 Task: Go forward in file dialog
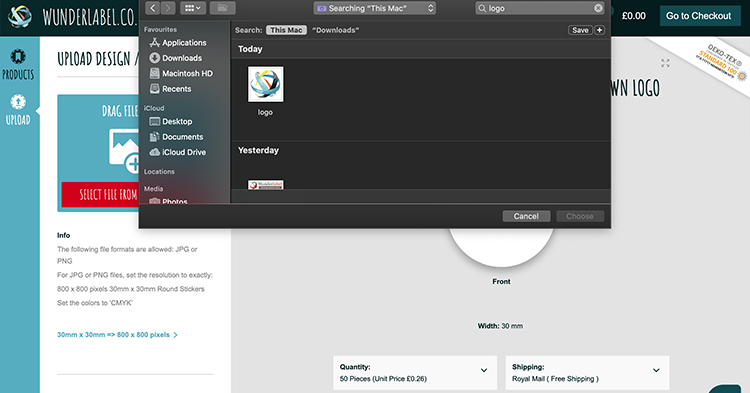pos(168,8)
